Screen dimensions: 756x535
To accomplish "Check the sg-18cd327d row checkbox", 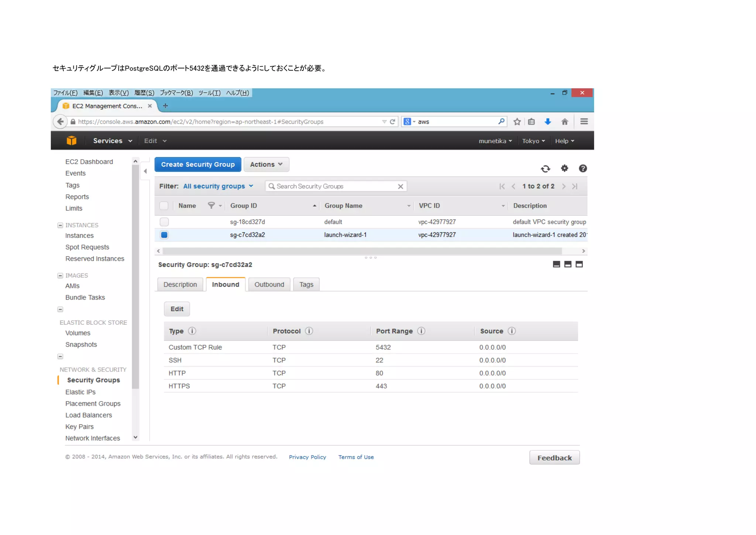I will tap(164, 222).
